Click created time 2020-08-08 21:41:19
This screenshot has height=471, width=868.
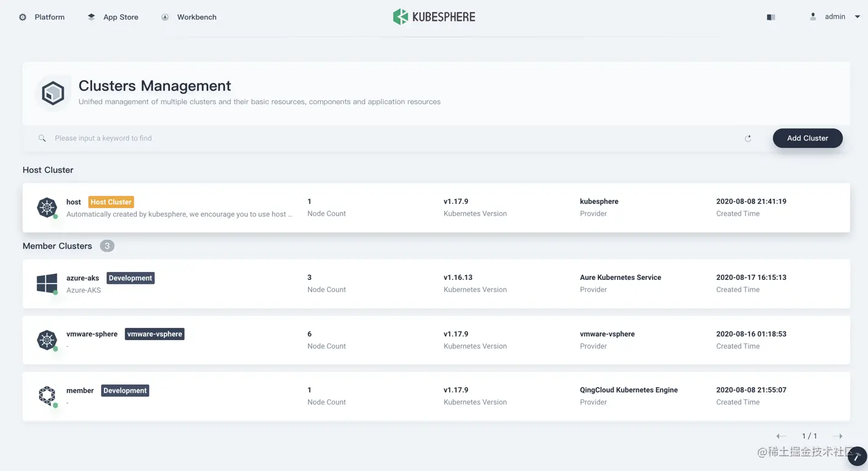[751, 201]
